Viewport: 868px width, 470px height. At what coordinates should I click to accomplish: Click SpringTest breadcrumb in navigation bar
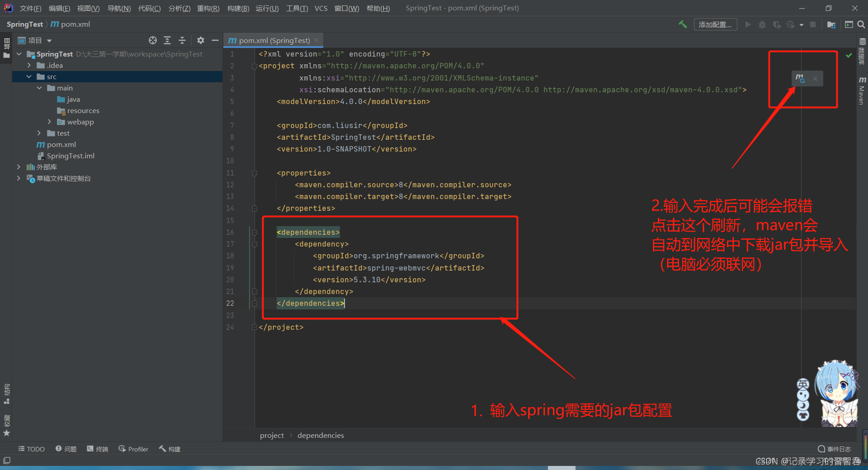pos(25,24)
